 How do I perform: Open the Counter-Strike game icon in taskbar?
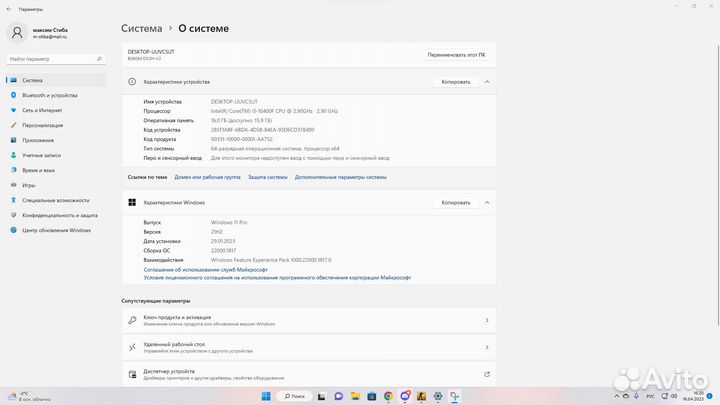tap(421, 396)
